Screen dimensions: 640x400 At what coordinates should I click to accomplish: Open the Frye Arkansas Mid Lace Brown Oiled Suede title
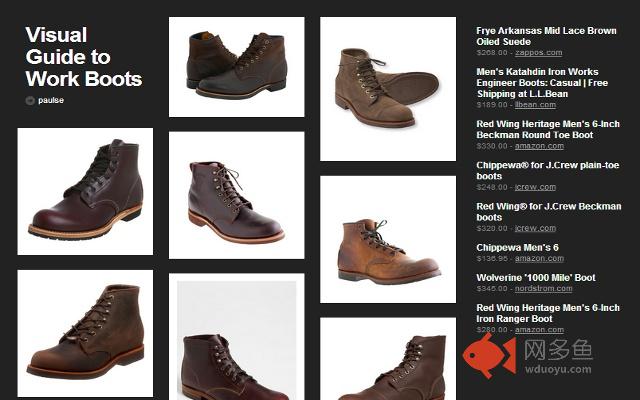[546, 36]
